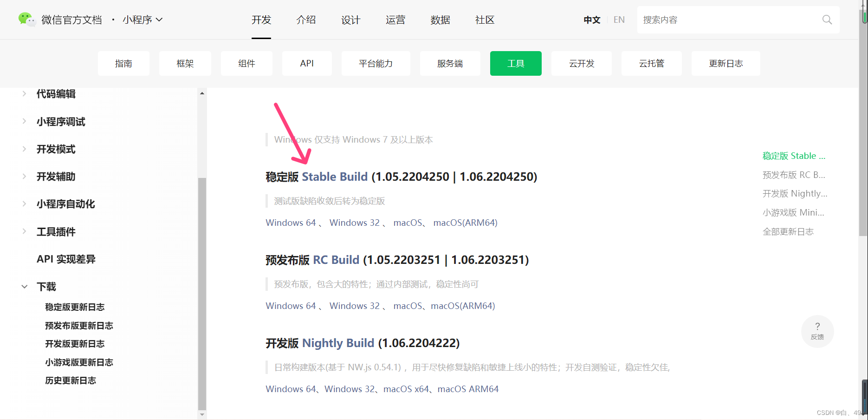
Task: Download Stable Build macOS(ARM64)
Action: (x=465, y=223)
